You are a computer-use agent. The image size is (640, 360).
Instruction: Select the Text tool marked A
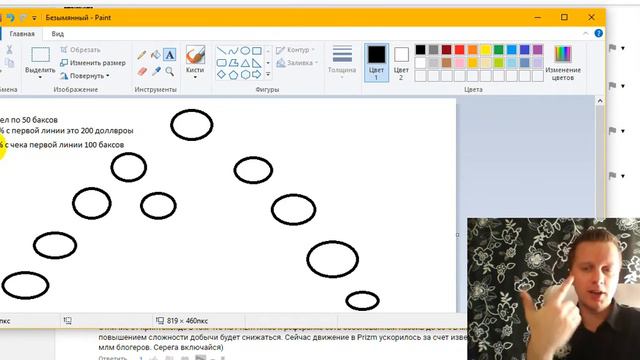coord(169,55)
